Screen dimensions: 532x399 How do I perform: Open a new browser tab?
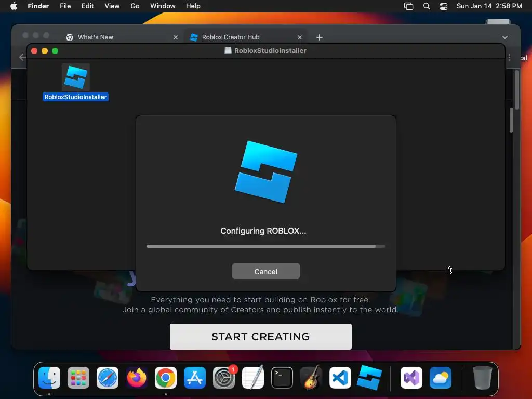point(320,37)
